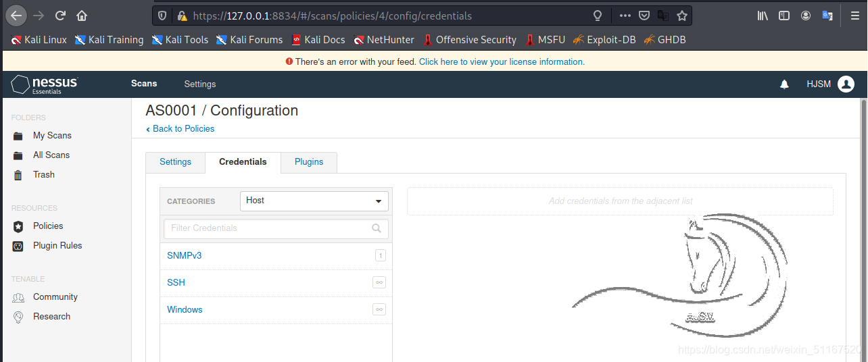The height and width of the screenshot is (362, 868).
Task: Open the notifications bell icon
Action: click(785, 84)
